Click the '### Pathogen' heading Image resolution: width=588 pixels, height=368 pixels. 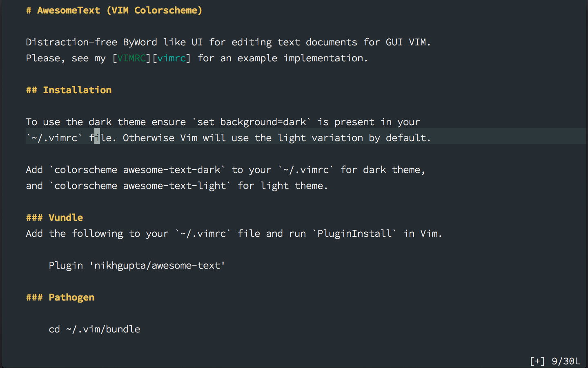[x=60, y=297]
